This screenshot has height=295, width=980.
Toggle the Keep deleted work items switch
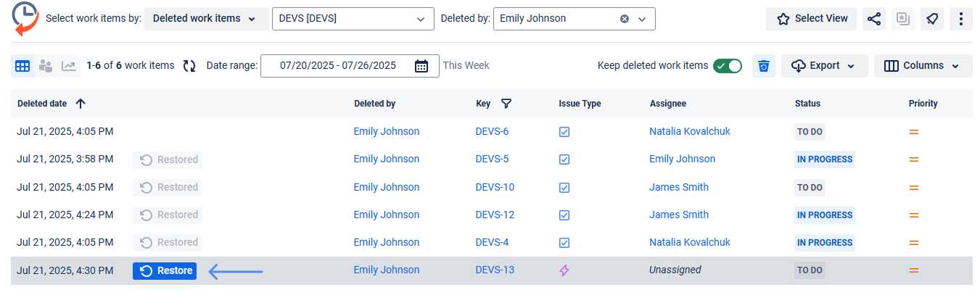728,66
